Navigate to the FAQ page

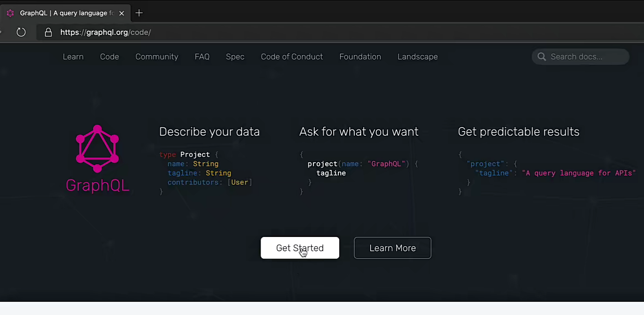[x=202, y=57]
